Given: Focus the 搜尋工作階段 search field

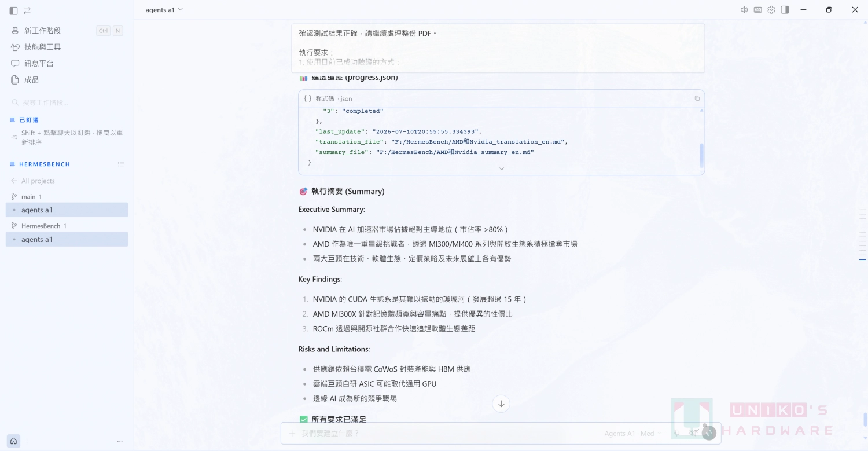Looking at the screenshot, I should 67,102.
